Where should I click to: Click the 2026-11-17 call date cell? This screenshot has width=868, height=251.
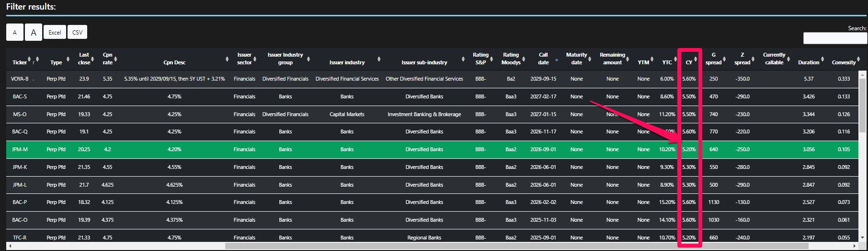point(543,131)
